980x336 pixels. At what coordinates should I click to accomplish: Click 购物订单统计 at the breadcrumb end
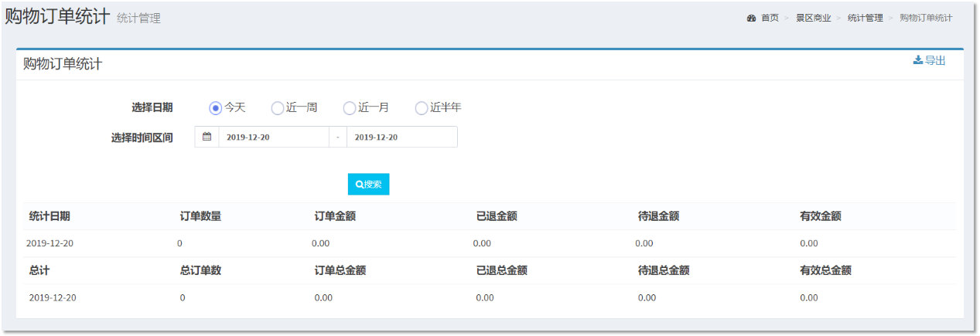(x=926, y=18)
